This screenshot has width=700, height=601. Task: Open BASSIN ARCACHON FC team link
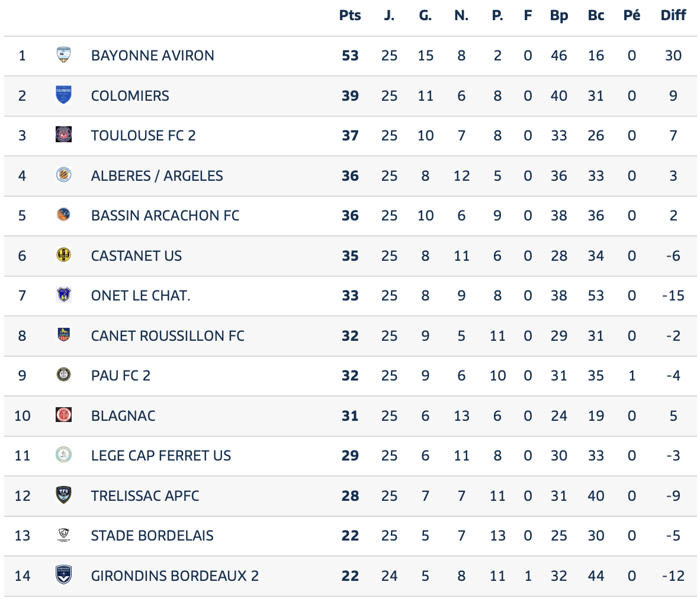pyautogui.click(x=165, y=215)
